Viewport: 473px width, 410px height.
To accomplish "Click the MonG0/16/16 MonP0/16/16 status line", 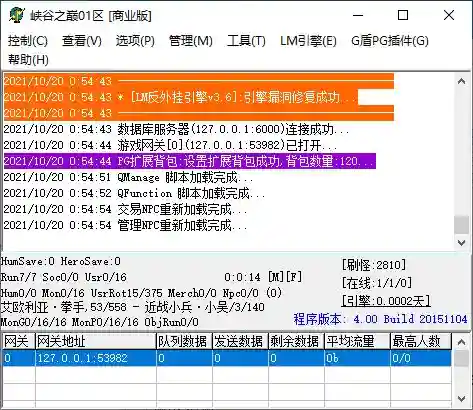I will (100, 322).
